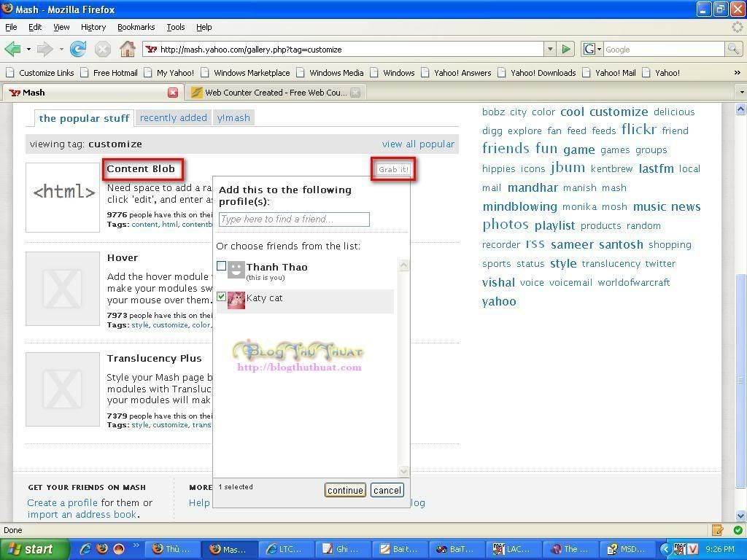Click the notepad icon in the status bar
The width and height of the screenshot is (747, 560).
click(717, 529)
